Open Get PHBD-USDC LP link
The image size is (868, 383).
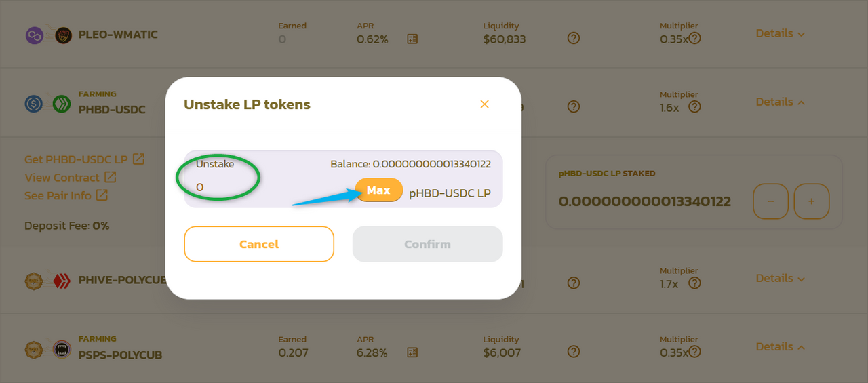84,159
